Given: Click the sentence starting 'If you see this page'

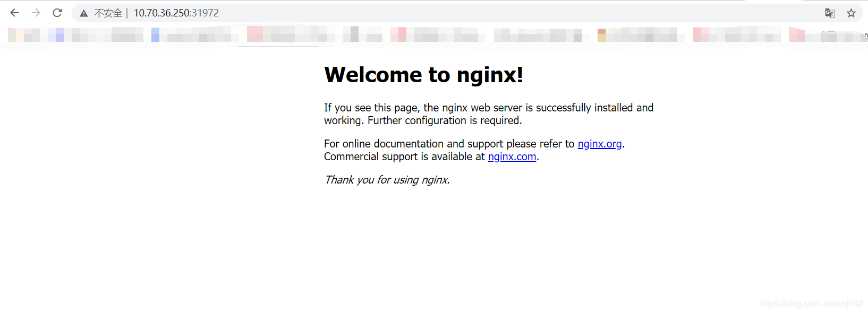Looking at the screenshot, I should point(489,114).
